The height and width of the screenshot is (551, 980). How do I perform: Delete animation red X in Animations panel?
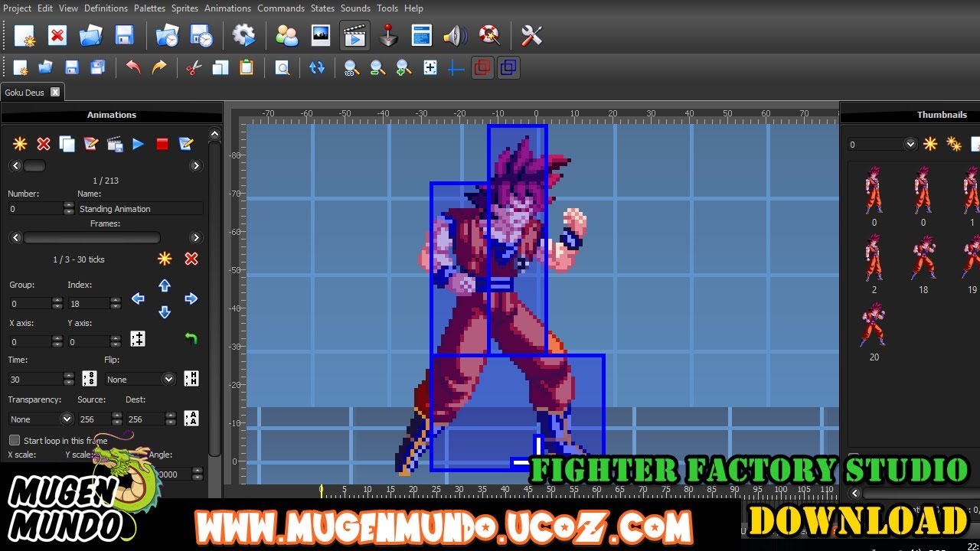[44, 144]
